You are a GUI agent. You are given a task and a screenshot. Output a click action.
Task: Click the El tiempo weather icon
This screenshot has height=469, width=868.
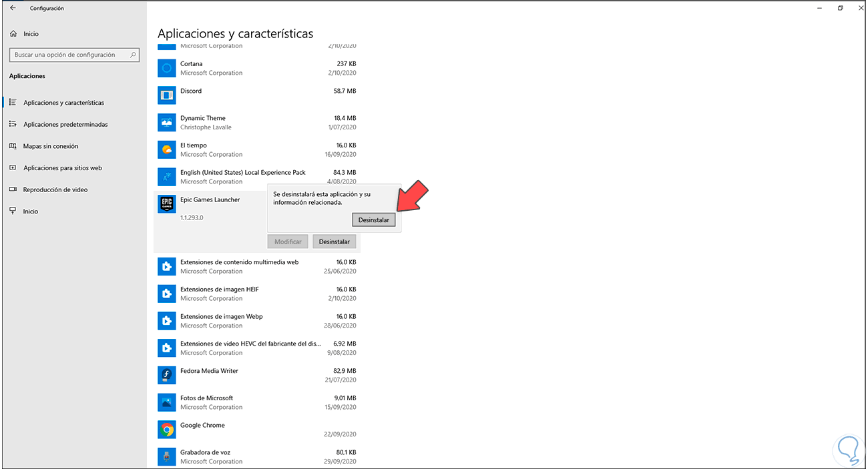[x=167, y=149]
